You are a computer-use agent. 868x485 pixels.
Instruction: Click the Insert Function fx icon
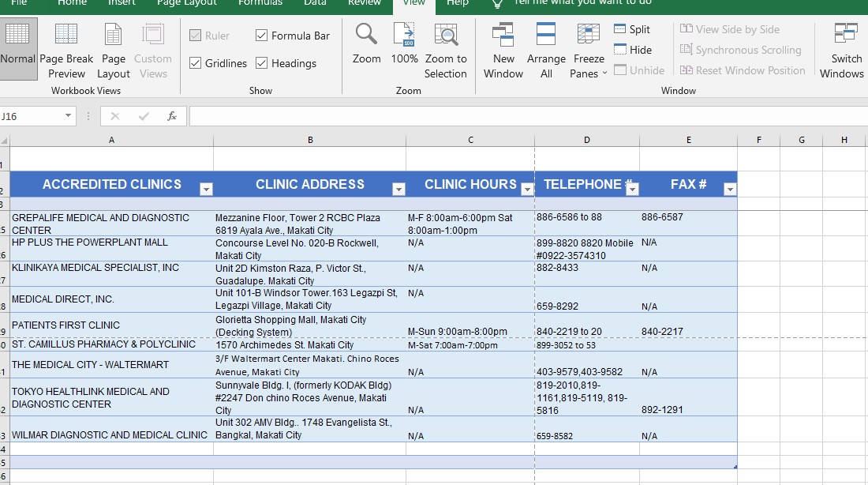[172, 116]
